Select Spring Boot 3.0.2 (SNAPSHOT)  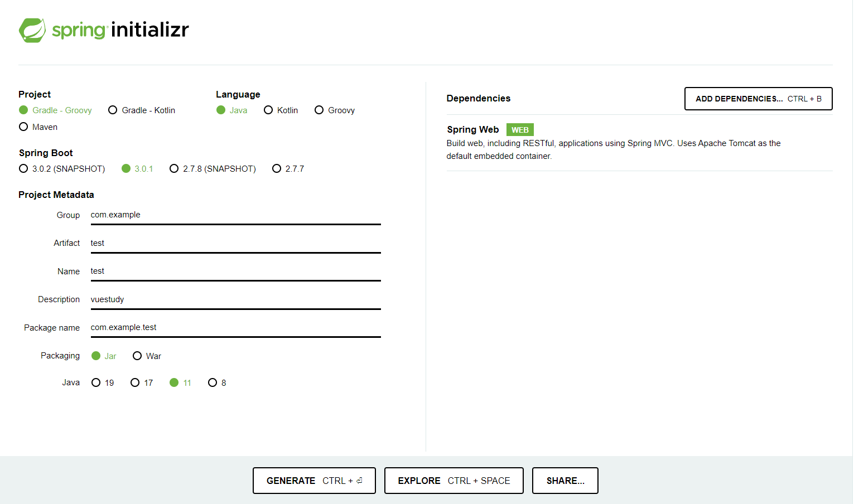coord(62,169)
